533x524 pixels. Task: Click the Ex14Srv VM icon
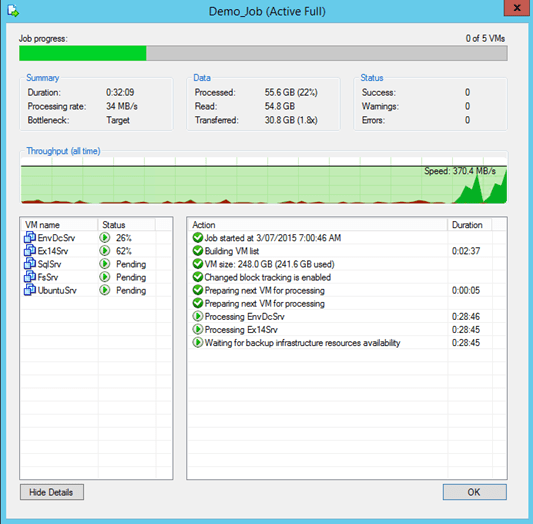(x=30, y=250)
